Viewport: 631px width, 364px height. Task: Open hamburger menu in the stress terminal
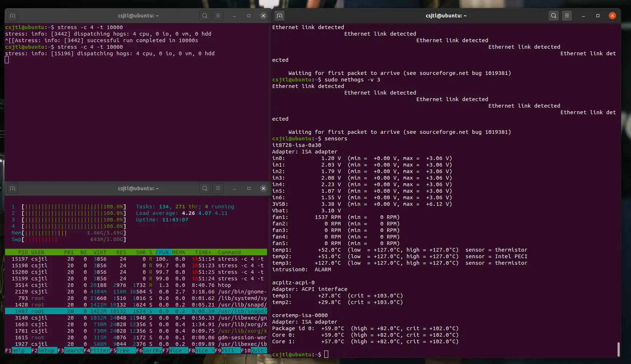[218, 16]
